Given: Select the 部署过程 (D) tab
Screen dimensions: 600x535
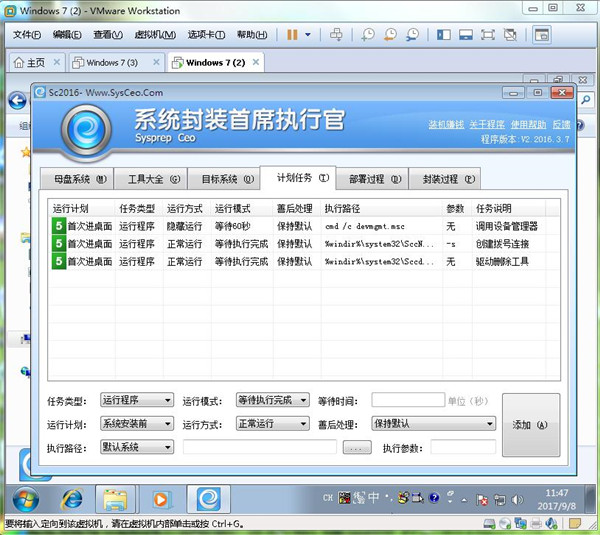Looking at the screenshot, I should coord(372,179).
